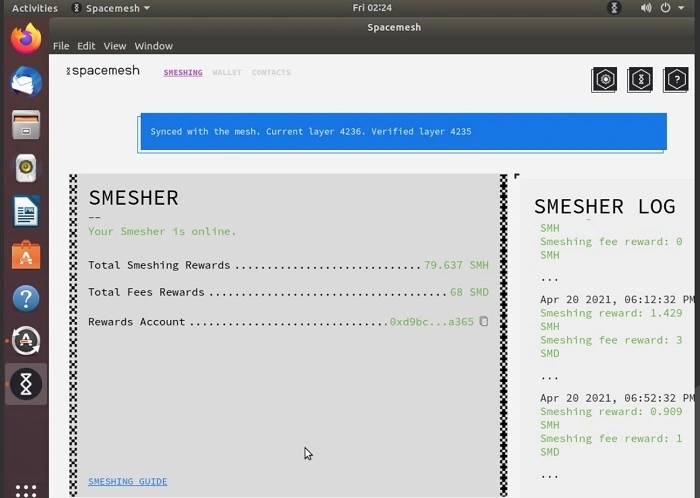Switch to the SMESHING tab
The width and height of the screenshot is (700, 498).
(x=183, y=72)
